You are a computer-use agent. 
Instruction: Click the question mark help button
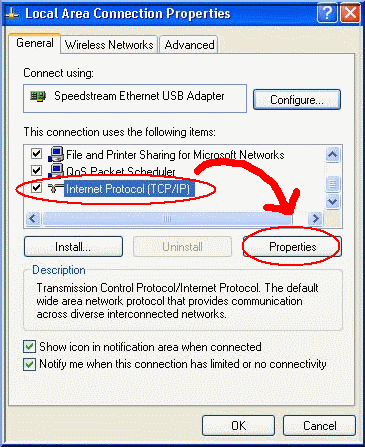327,13
